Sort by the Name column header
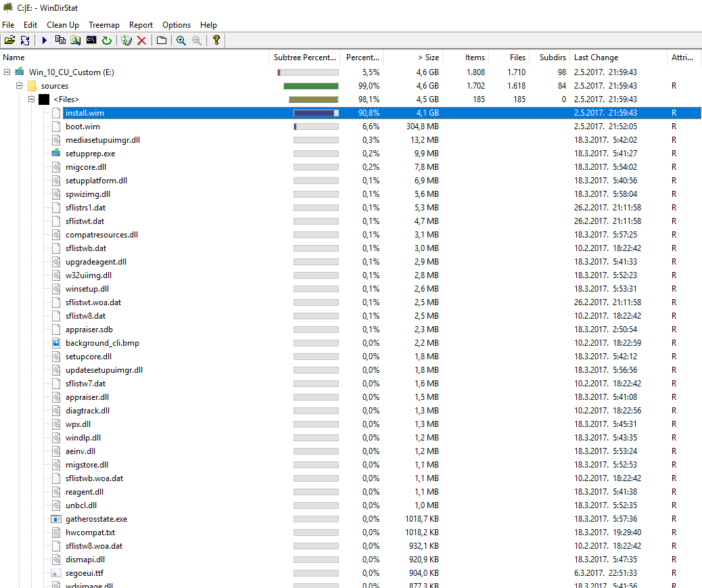 [x=135, y=58]
